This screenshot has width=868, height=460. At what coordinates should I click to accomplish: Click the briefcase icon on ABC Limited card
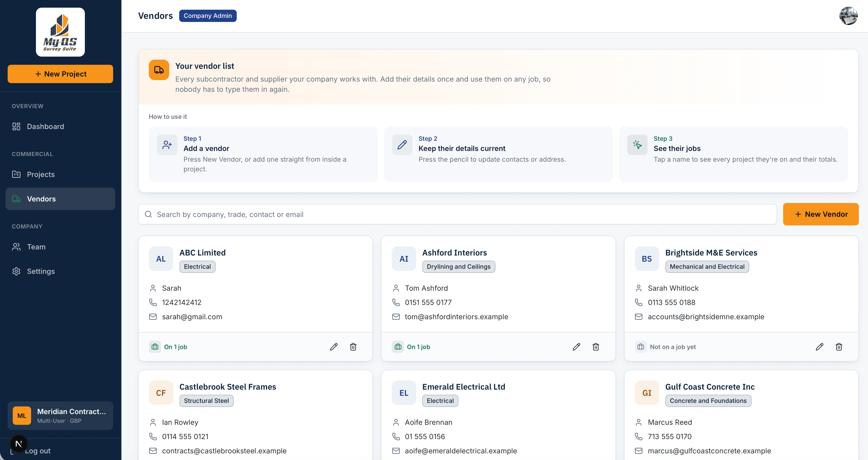click(x=155, y=347)
